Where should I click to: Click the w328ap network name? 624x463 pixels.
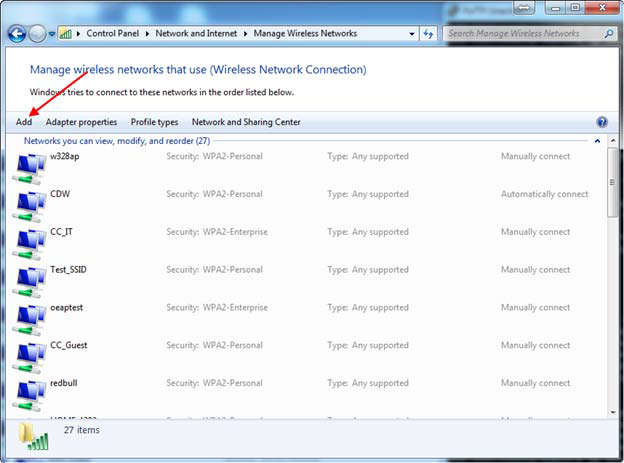point(64,156)
